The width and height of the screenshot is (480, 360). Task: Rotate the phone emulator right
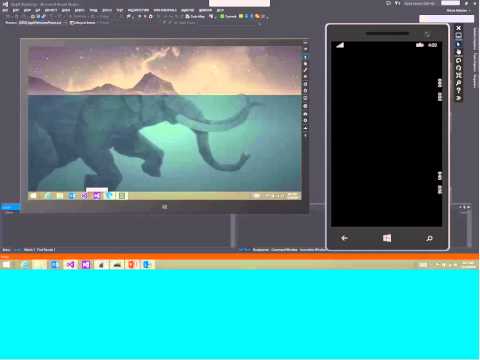pyautogui.click(x=459, y=68)
